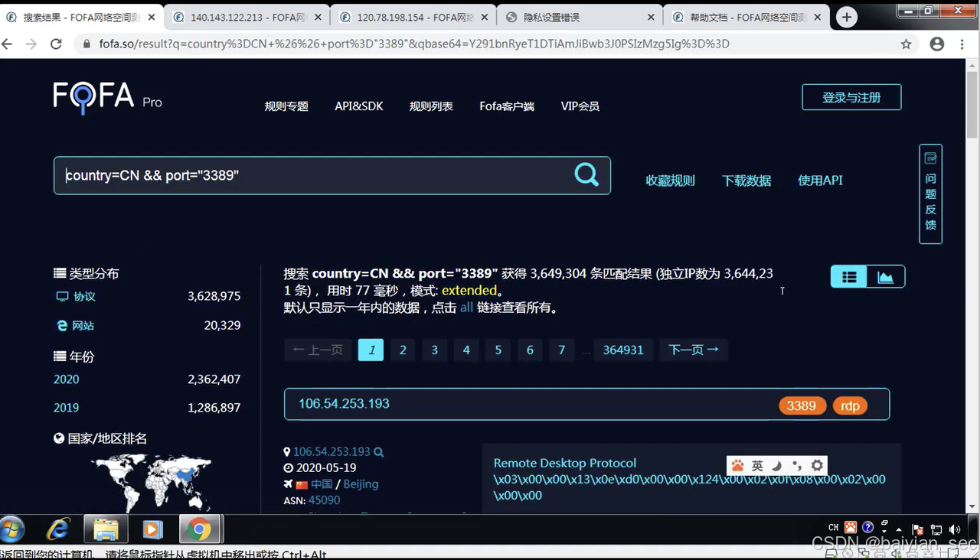This screenshot has width=980, height=560.
Task: Click the ASN 45090 link
Action: pyautogui.click(x=324, y=500)
